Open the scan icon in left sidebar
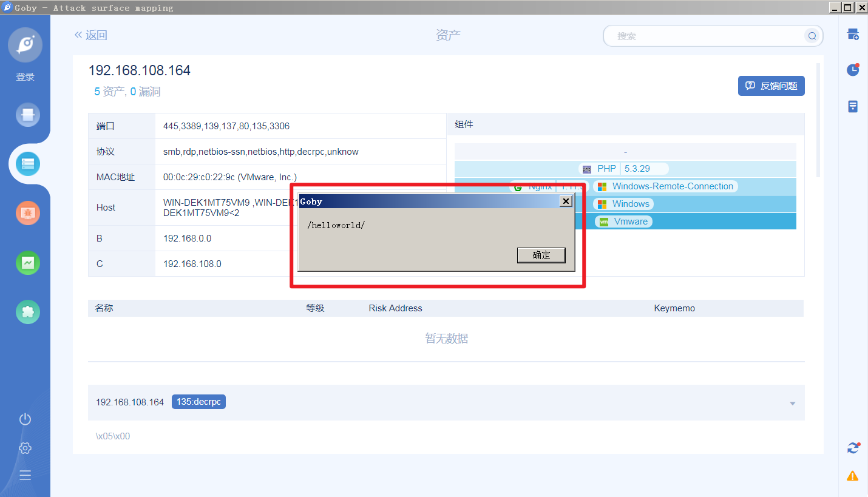Image resolution: width=868 pixels, height=497 pixels. point(28,115)
